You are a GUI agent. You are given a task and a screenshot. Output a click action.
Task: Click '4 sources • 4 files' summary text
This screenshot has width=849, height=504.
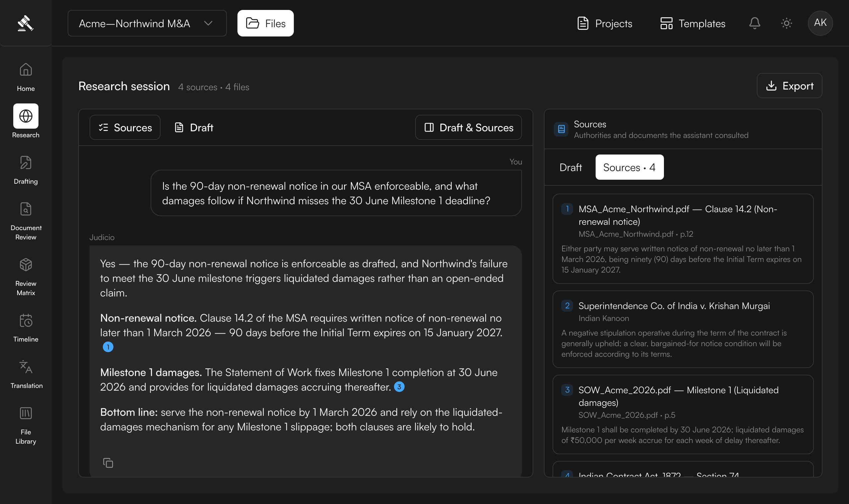(214, 87)
